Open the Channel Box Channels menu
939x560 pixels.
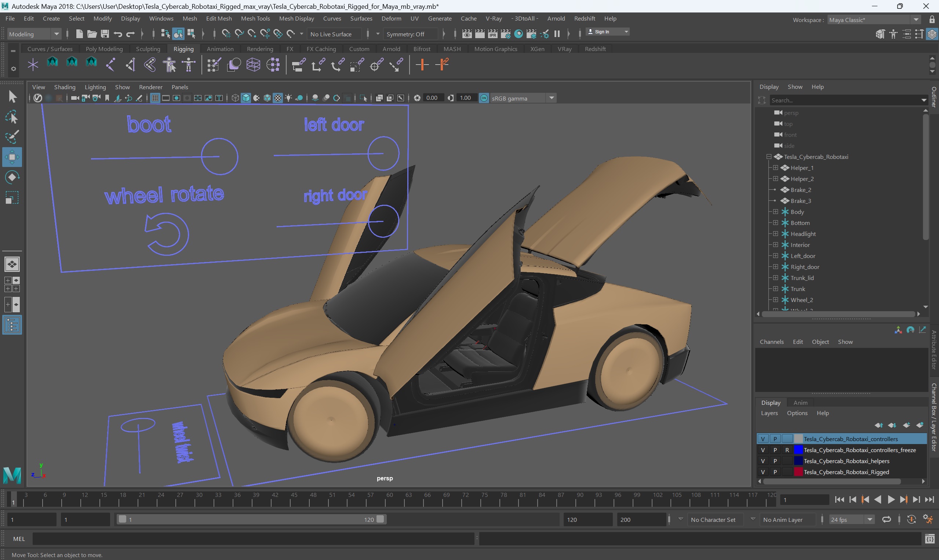click(x=772, y=342)
